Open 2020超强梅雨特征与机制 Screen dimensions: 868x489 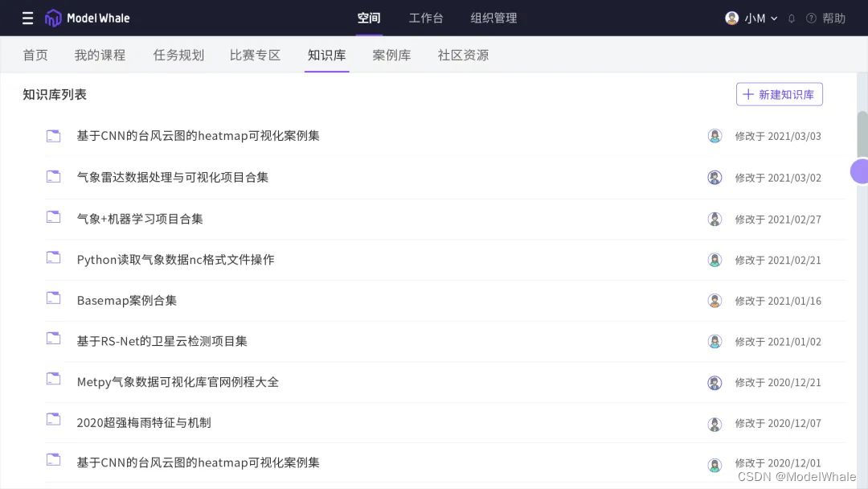point(144,422)
